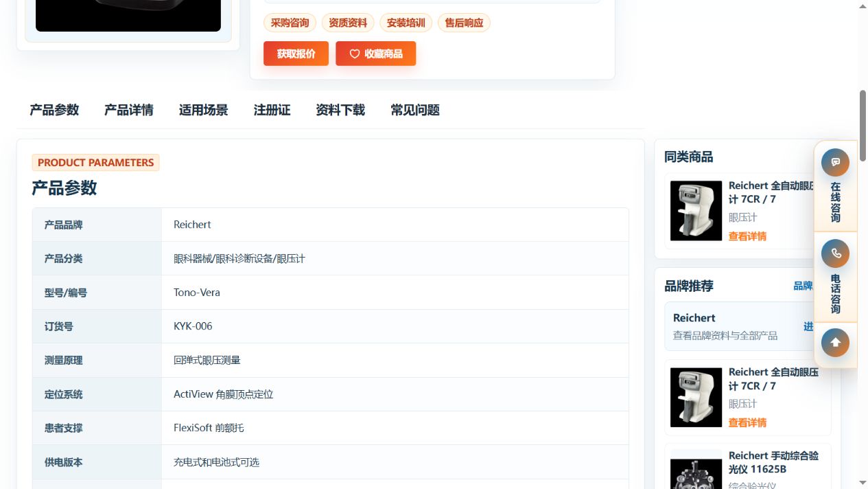Open the tonometer thumbnail in 同类商品
868x489 pixels.
click(x=696, y=211)
